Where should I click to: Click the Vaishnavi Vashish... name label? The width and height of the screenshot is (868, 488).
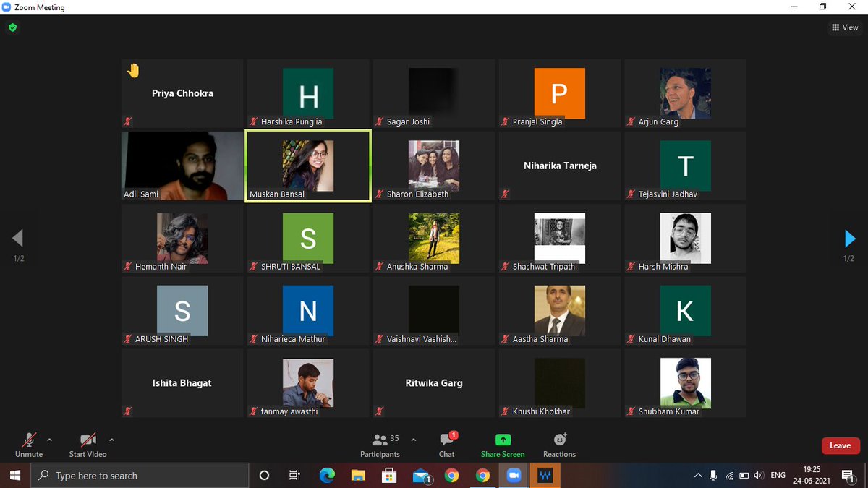(422, 338)
